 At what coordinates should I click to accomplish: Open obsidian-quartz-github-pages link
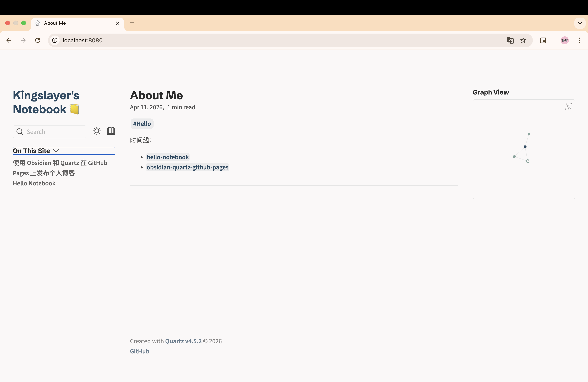(x=187, y=167)
